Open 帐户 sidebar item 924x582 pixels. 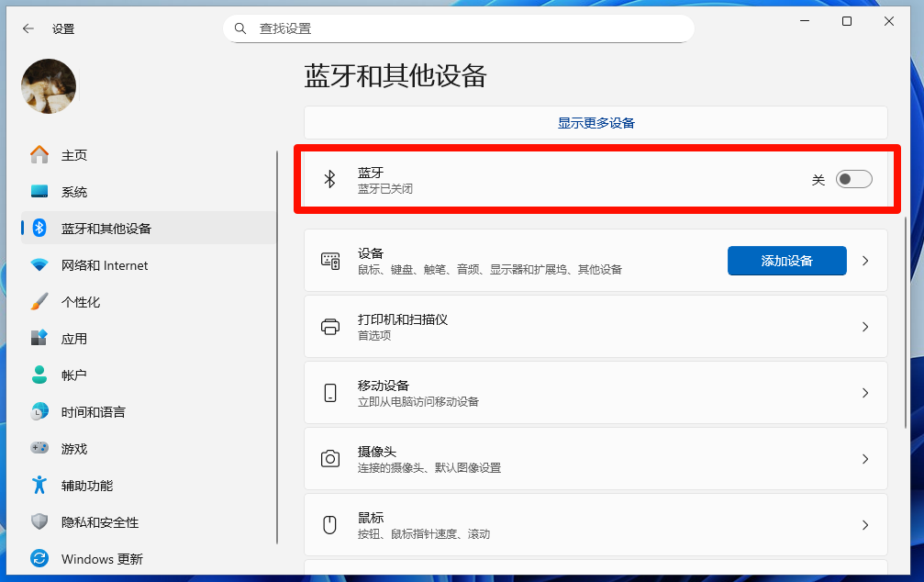(x=149, y=375)
